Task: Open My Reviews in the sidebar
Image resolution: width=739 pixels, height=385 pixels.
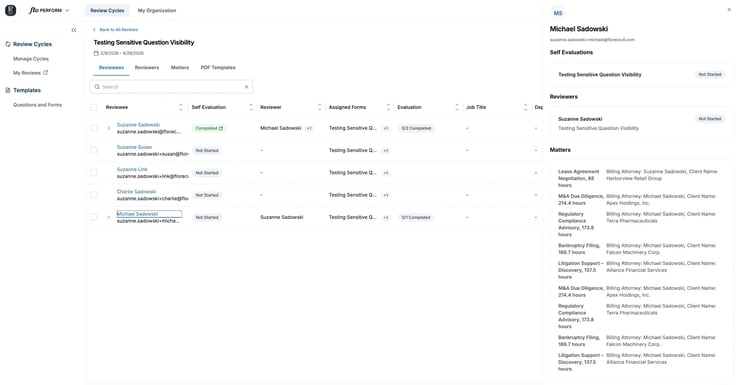Action: [x=27, y=73]
